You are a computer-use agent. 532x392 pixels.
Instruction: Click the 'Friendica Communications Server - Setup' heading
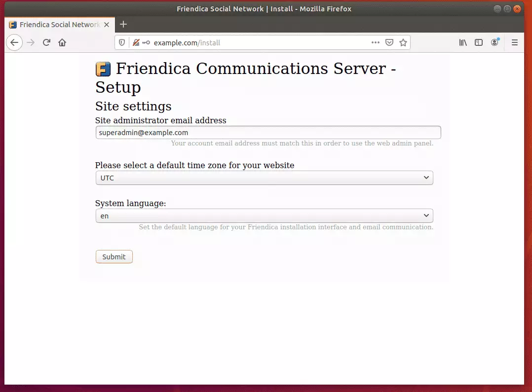tap(246, 77)
